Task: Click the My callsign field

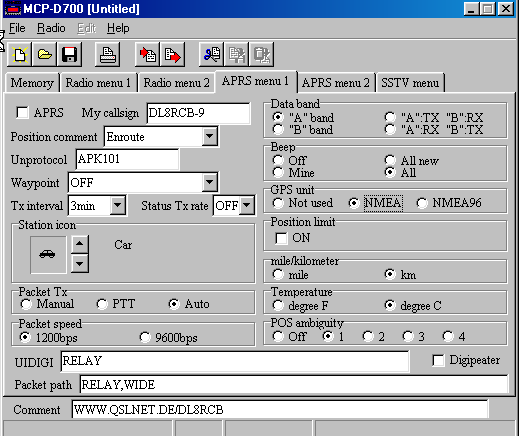Action: tap(198, 113)
